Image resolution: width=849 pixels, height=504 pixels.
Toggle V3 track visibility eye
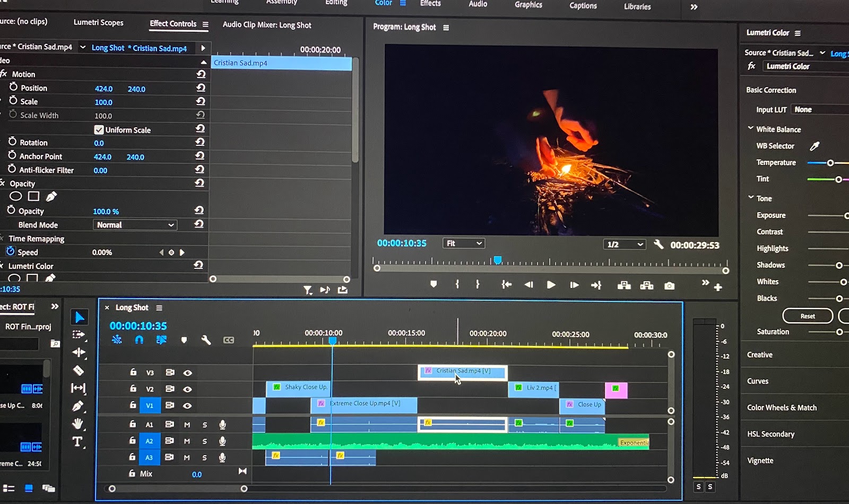[x=187, y=373]
